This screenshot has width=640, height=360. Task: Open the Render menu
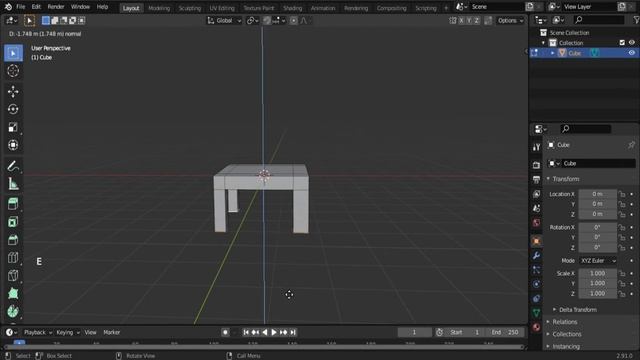tap(56, 7)
